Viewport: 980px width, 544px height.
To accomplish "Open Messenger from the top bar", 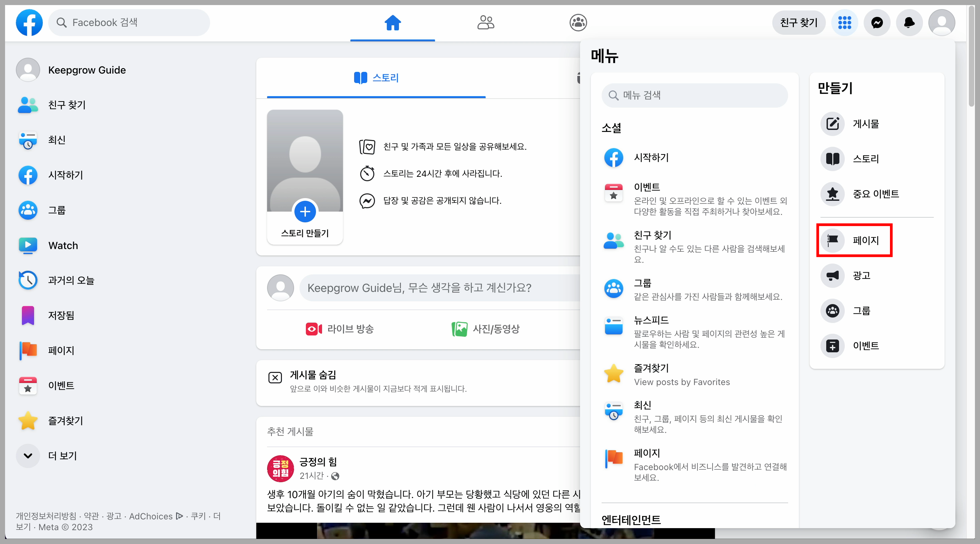I will [x=877, y=23].
